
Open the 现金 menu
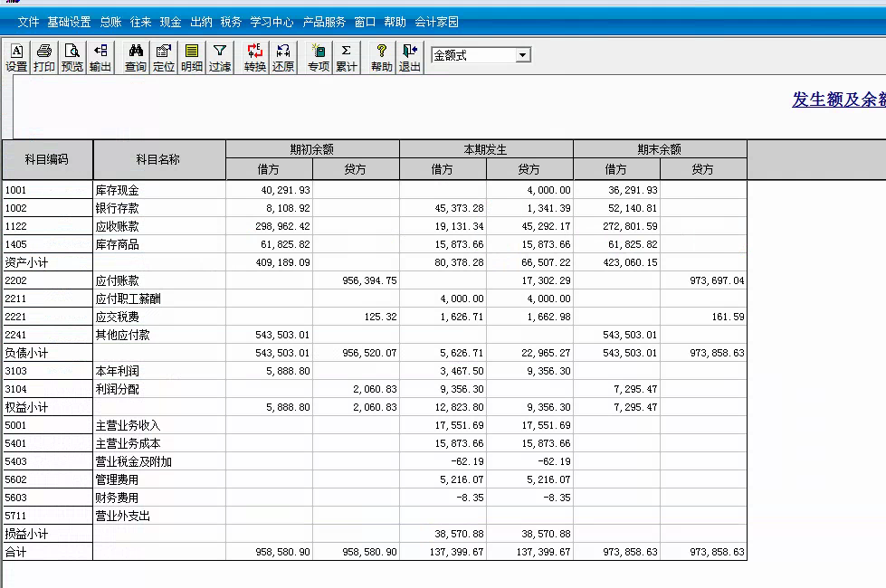tap(171, 22)
